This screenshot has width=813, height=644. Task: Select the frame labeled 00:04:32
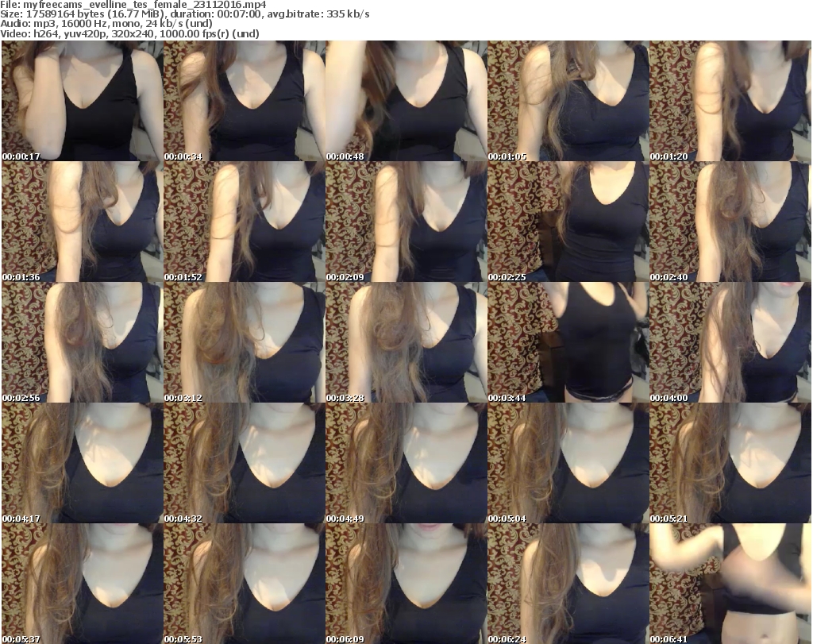(x=245, y=464)
